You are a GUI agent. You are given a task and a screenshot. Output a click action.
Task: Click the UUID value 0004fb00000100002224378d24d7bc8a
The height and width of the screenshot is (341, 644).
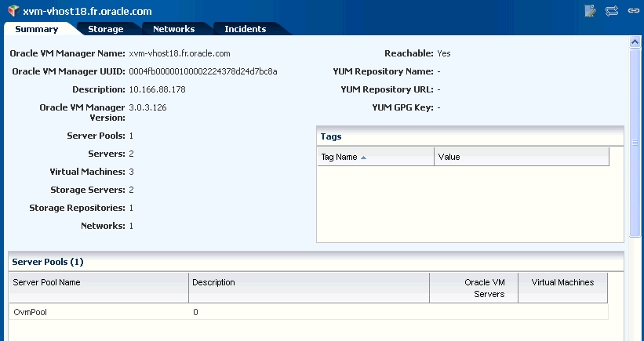tap(203, 71)
